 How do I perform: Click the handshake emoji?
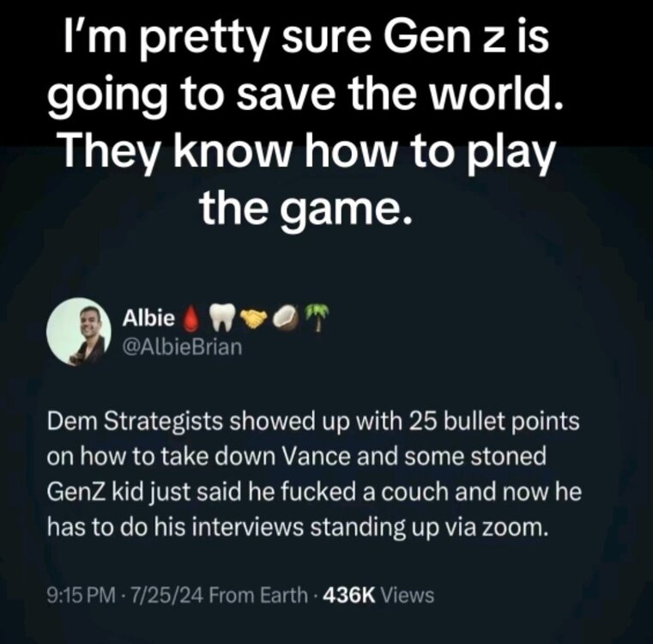254,319
